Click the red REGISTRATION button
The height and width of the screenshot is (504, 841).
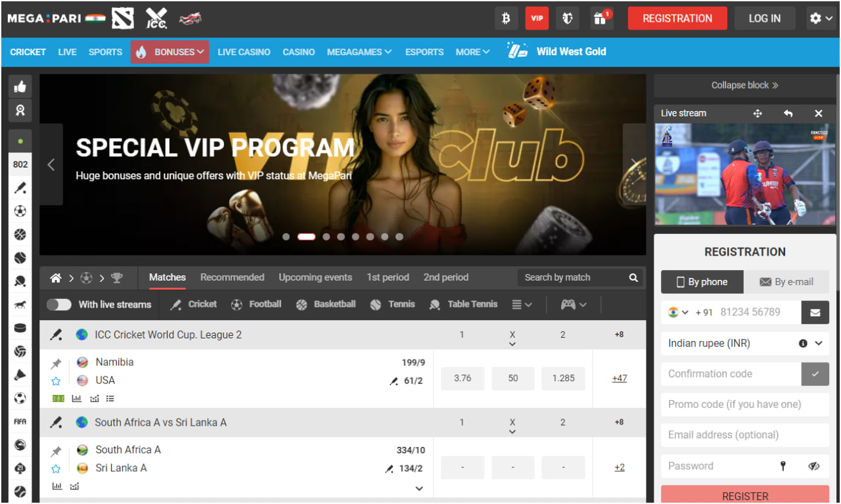click(677, 18)
